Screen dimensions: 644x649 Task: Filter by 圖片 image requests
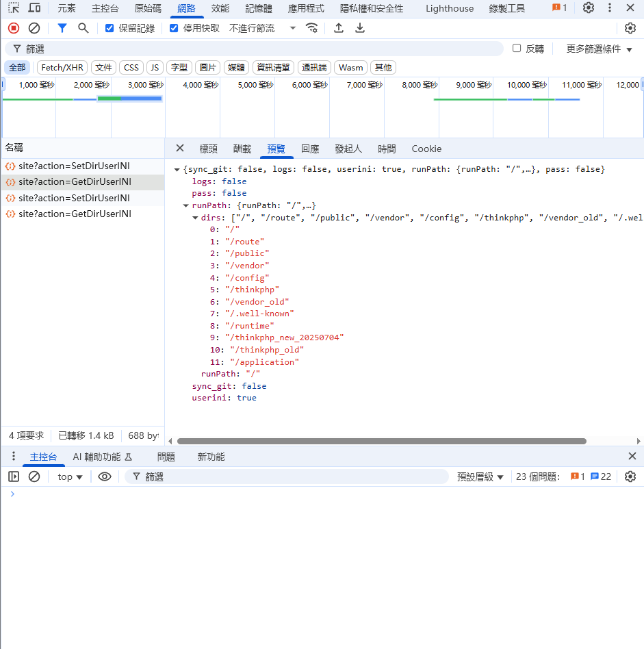(x=208, y=68)
